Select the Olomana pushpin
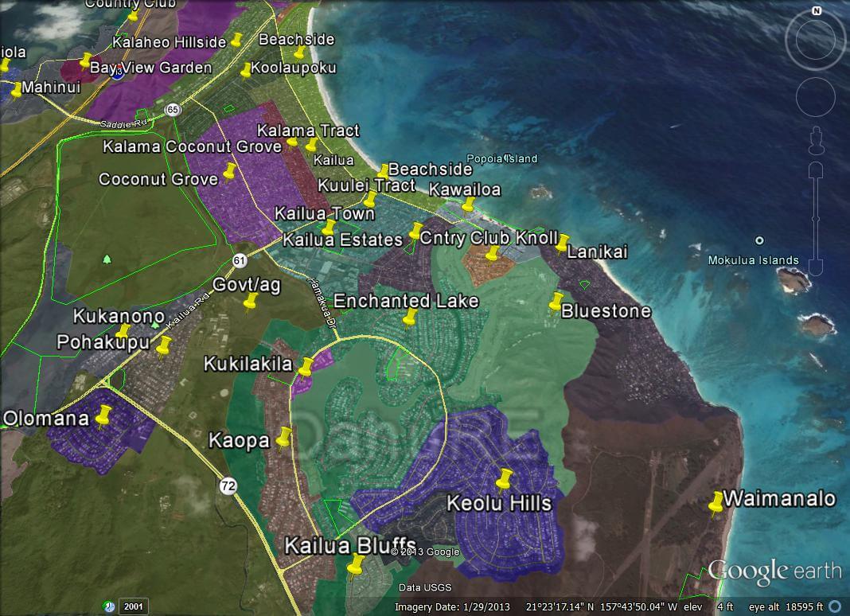850x616 pixels. 103,416
